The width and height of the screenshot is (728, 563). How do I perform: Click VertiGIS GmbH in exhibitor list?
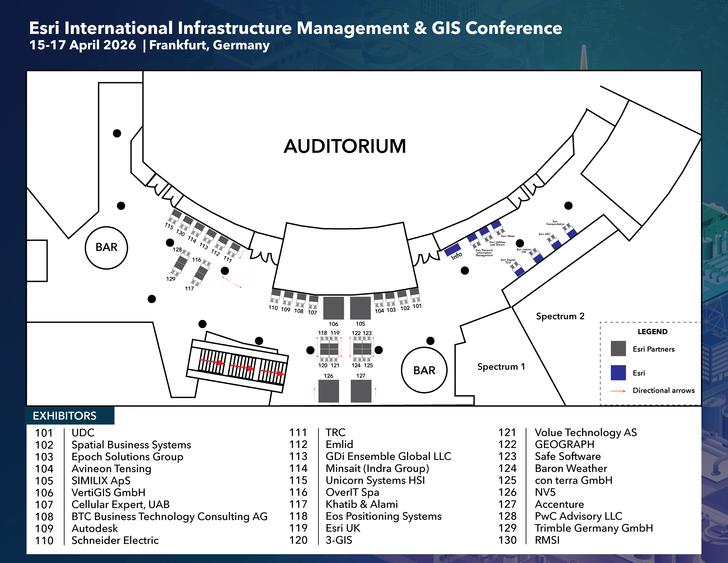108,493
